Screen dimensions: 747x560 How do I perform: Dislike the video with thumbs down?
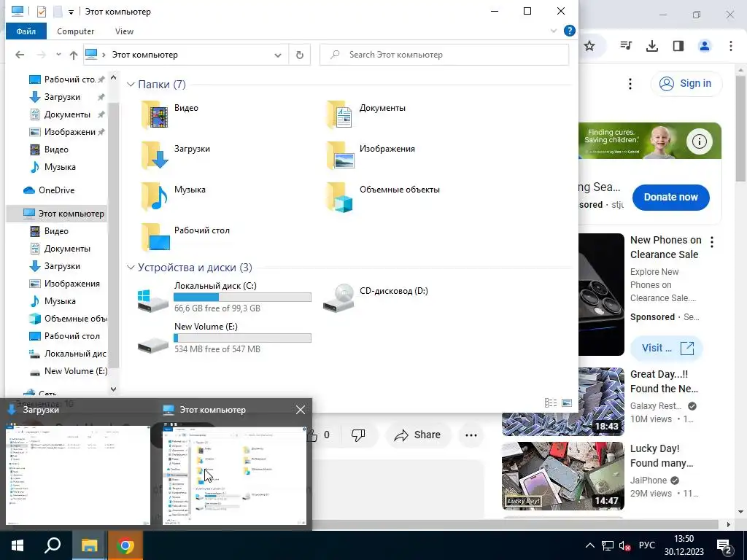point(358,435)
